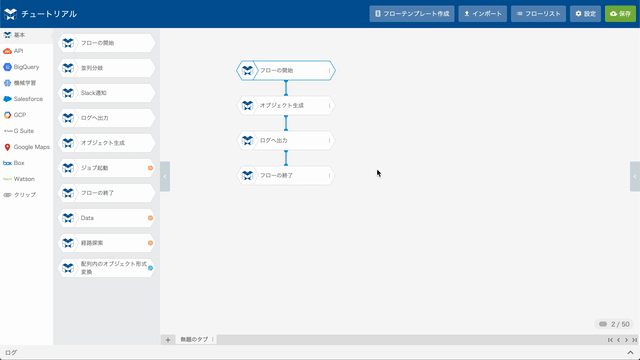Screen dimensions: 640x360
Task: Pick the ジョブ起動 block in palette
Action: 107,168
